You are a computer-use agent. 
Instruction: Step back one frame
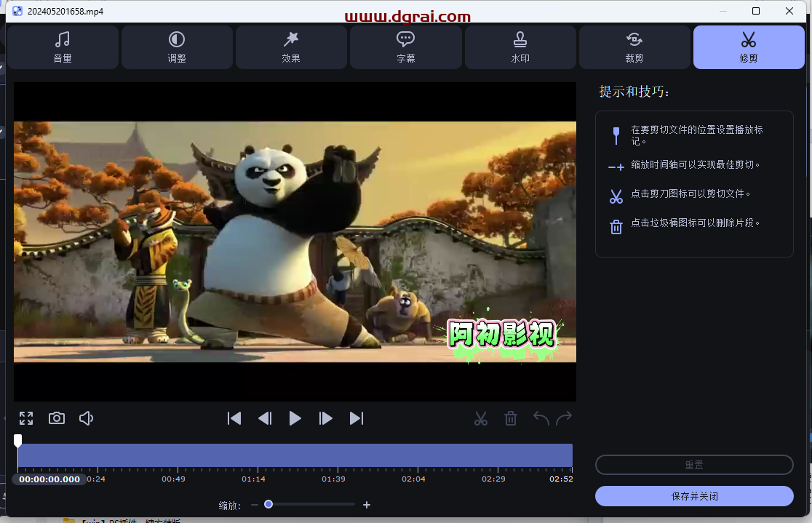click(265, 418)
